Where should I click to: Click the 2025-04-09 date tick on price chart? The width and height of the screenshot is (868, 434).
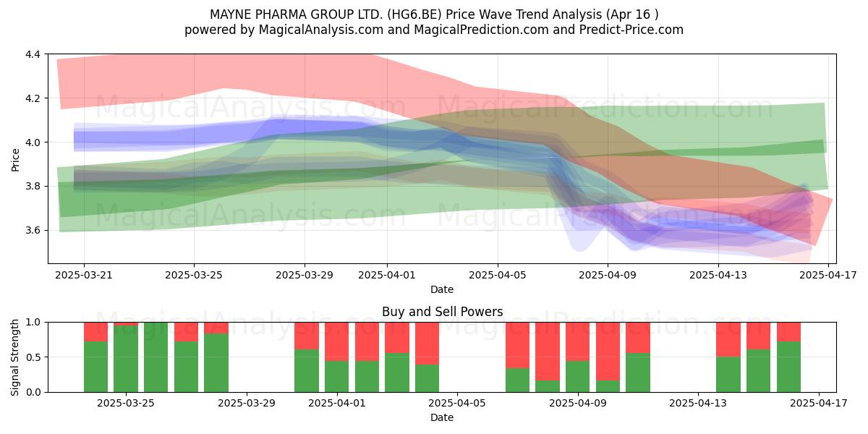(x=608, y=275)
